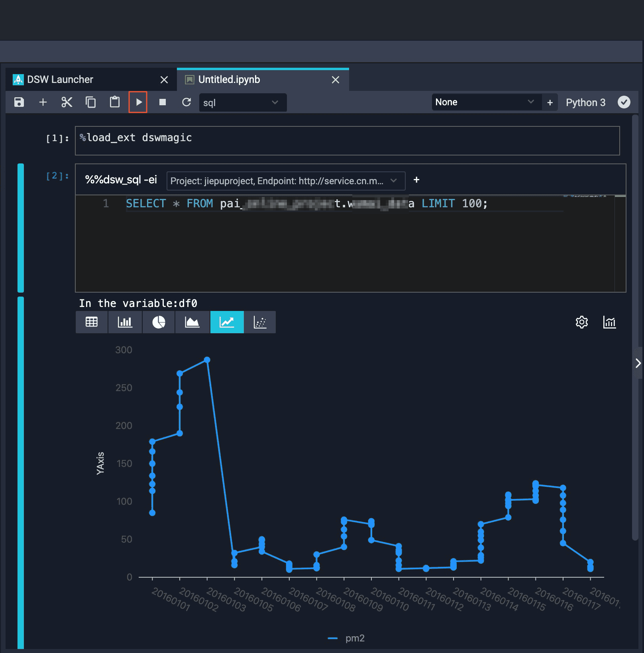Click the DSW Launcher rocket icon

(18, 80)
